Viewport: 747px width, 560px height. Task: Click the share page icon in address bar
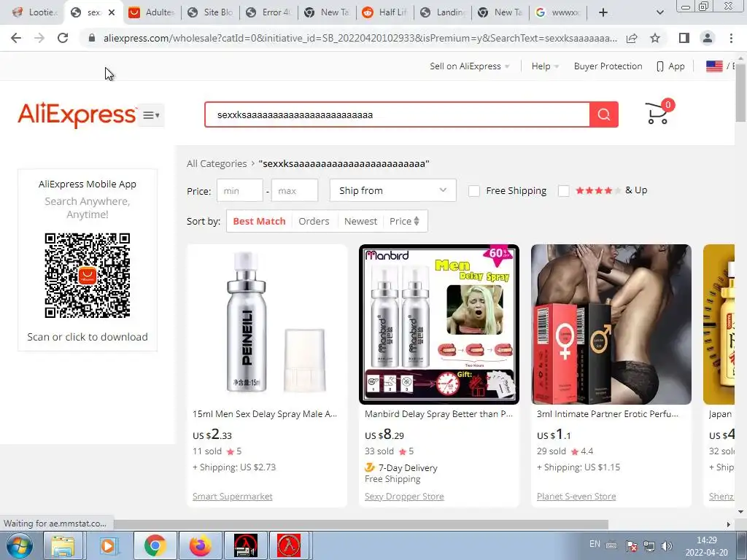[x=632, y=38]
